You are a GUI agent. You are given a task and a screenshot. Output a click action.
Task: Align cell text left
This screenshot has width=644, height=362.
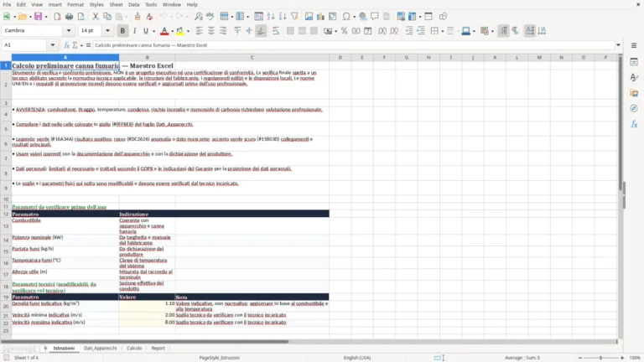(200, 31)
